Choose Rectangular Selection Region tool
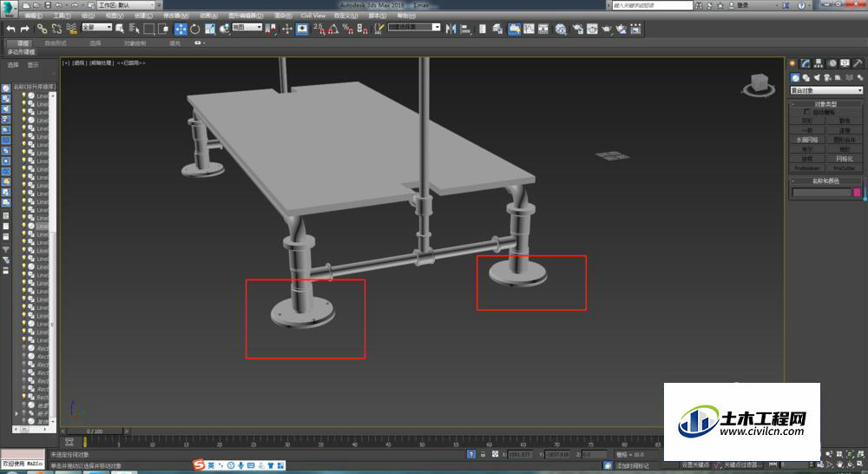Image resolution: width=868 pixels, height=474 pixels. (x=149, y=29)
